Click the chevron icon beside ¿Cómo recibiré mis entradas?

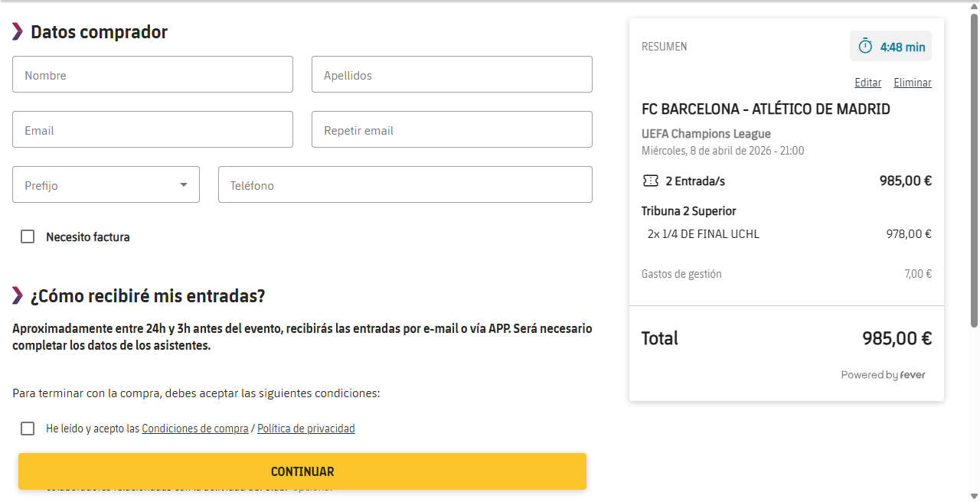point(18,295)
